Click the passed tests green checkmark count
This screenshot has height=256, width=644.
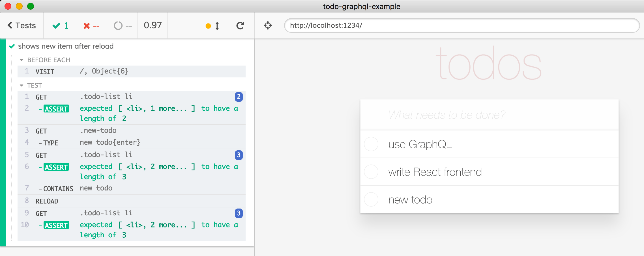click(x=61, y=26)
